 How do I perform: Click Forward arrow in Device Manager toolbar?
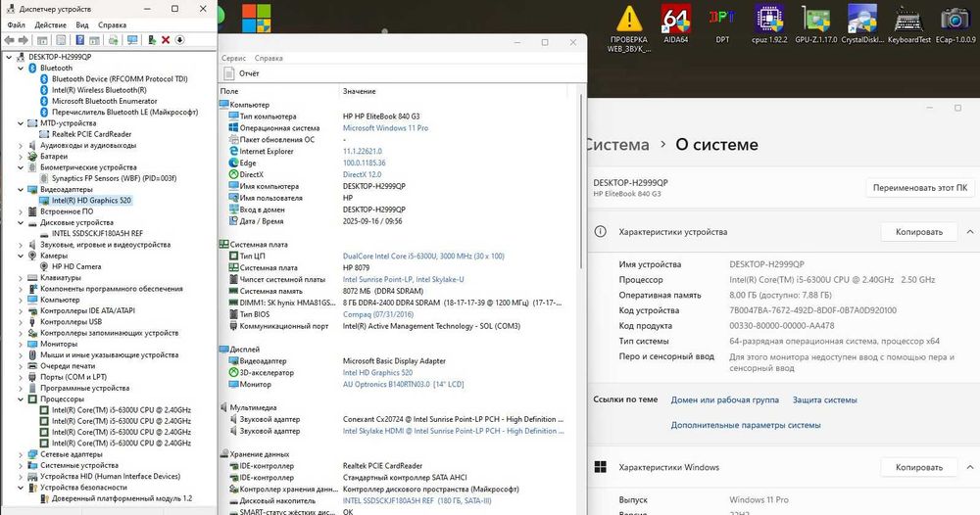coord(24,40)
